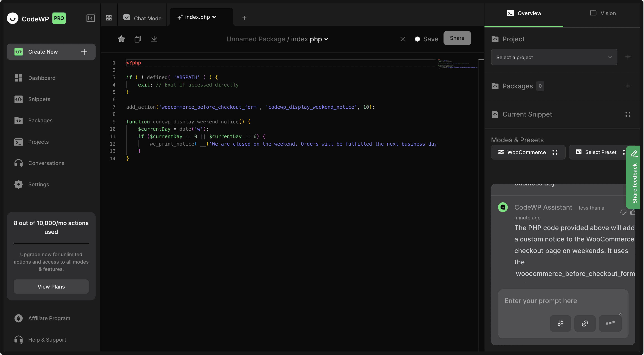644x355 pixels.
Task: Collapse the left sidebar panel icon
Action: [91, 18]
